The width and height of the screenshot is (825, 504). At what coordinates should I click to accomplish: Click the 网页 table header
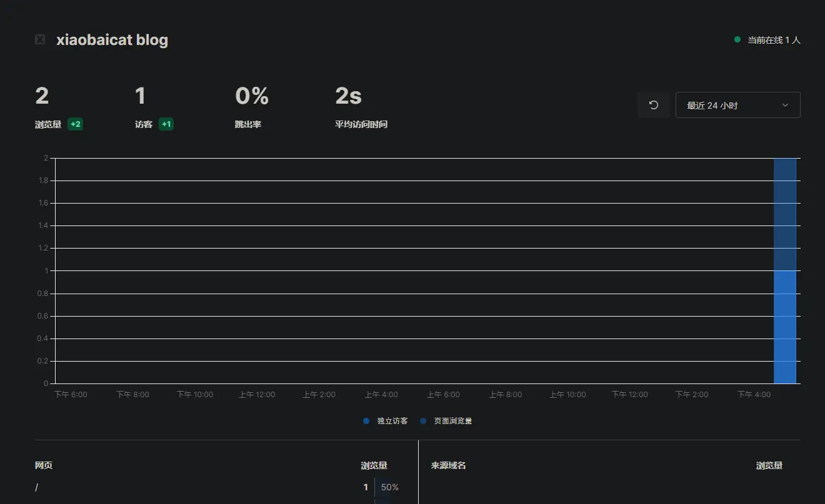coord(44,465)
